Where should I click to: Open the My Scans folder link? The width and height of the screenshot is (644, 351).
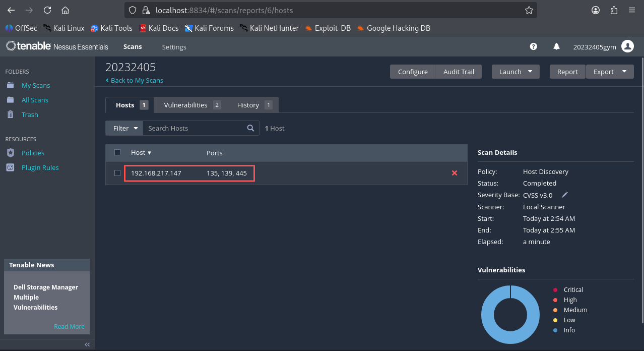click(x=36, y=85)
